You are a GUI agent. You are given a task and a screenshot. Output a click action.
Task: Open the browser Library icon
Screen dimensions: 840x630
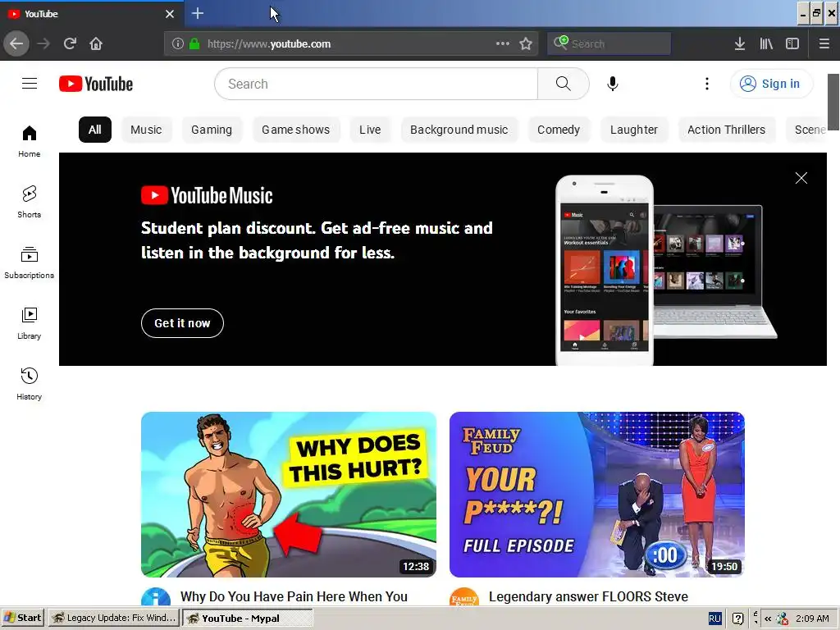[766, 43]
